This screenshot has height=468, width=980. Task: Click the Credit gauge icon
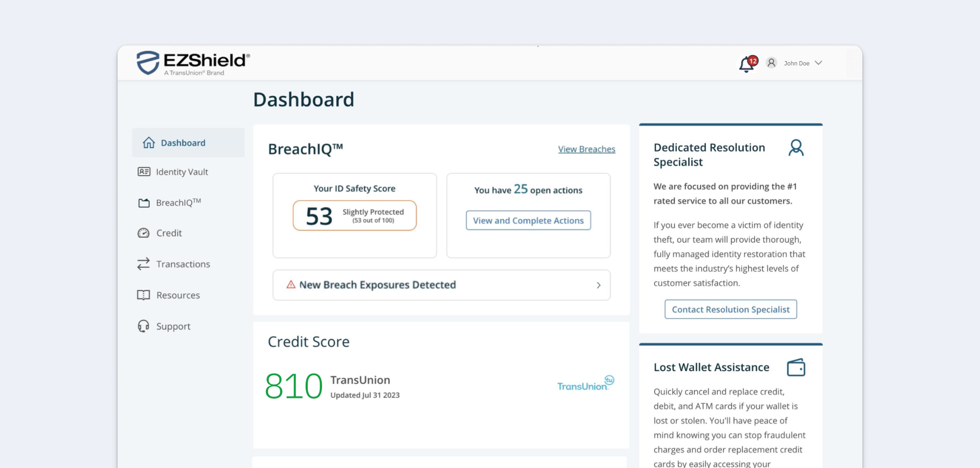point(144,233)
